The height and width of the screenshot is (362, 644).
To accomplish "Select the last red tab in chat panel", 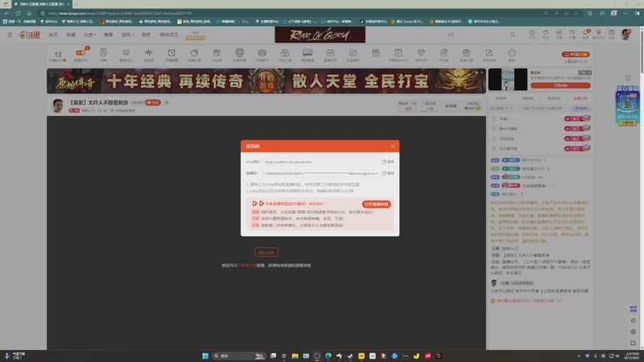I will [x=580, y=98].
